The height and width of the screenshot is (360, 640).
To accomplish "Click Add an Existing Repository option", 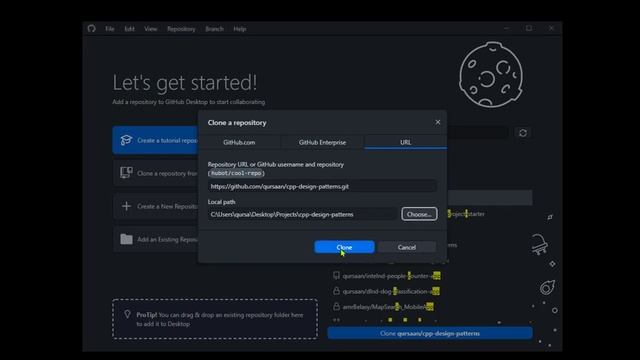I will [x=156, y=239].
